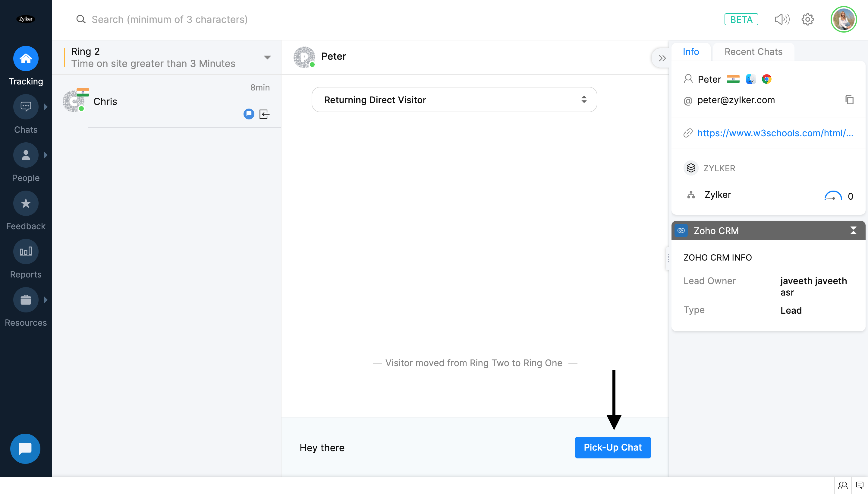The width and height of the screenshot is (868, 494).
Task: Click the settings gear icon
Action: click(x=807, y=19)
